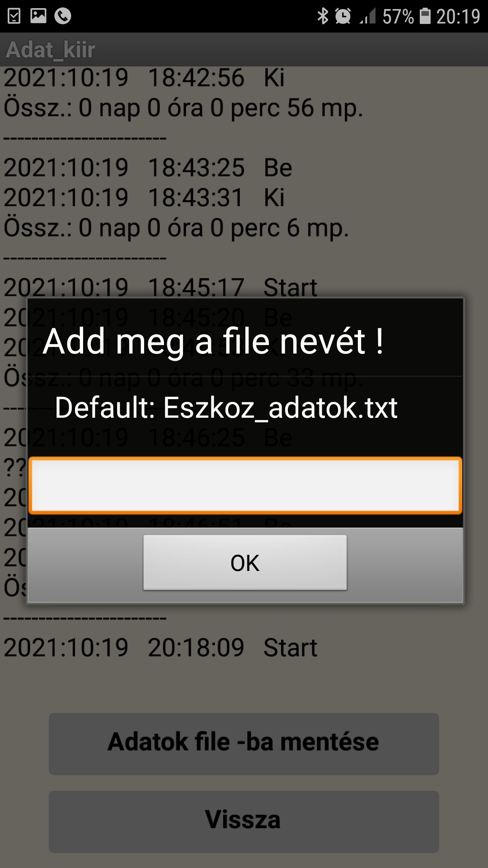Click Adatok file -ba mentése button
The width and height of the screenshot is (488, 868).
(244, 744)
